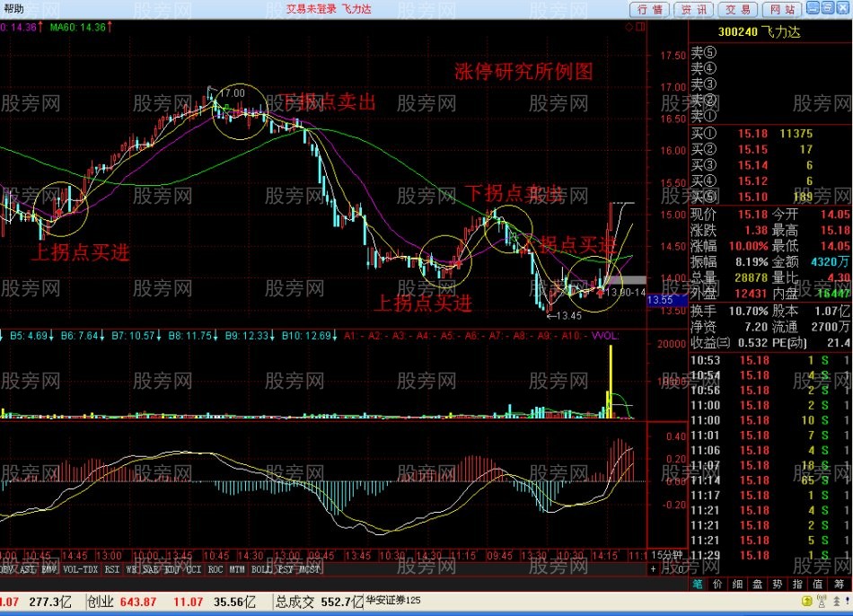Select the MTM indicator tab
This screenshot has width=853, height=616.
(x=237, y=569)
